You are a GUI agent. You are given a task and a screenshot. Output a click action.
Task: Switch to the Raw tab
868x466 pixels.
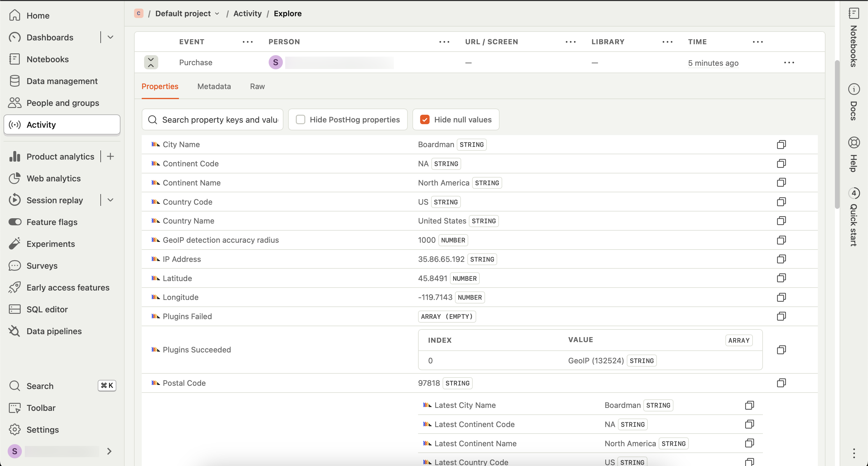coord(257,86)
